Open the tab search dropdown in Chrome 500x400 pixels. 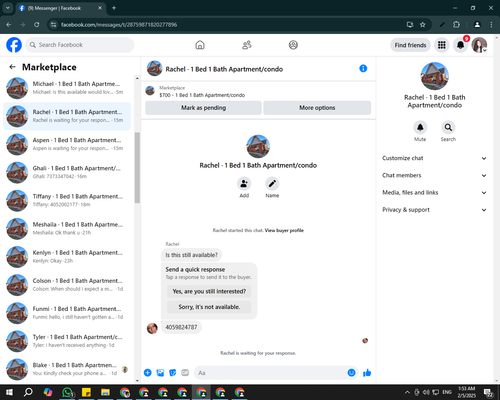coord(7,8)
